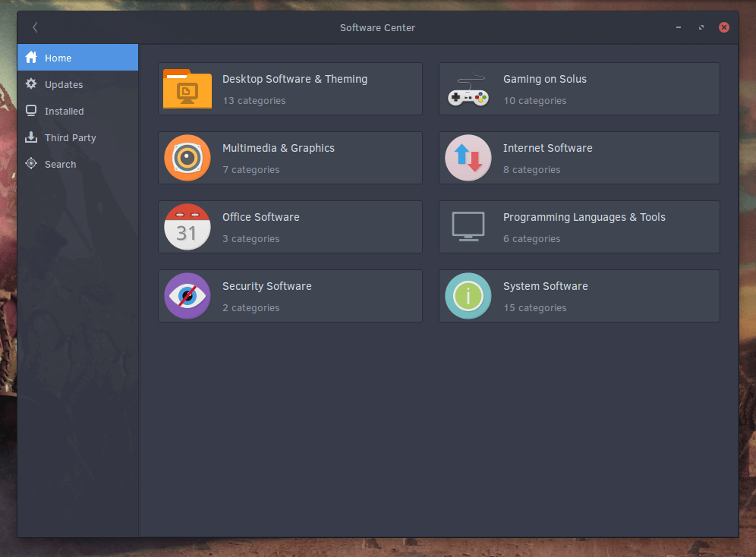
Task: Open the Office Software category title
Action: point(260,217)
